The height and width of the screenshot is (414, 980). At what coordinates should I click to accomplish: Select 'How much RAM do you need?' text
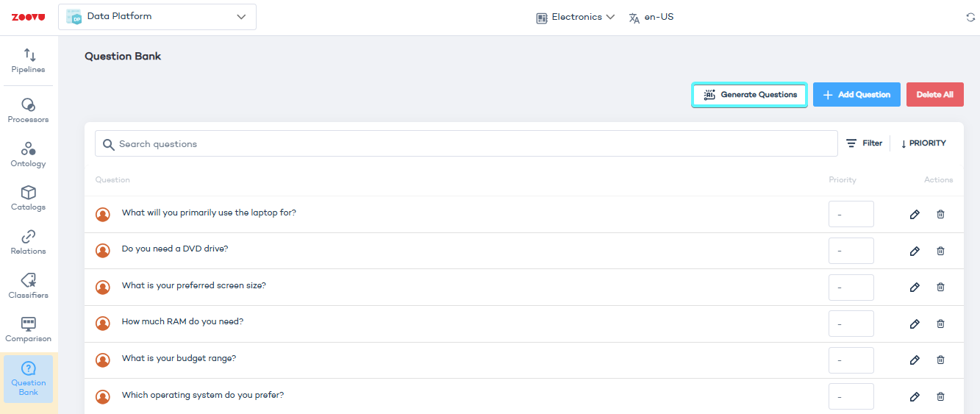click(182, 321)
